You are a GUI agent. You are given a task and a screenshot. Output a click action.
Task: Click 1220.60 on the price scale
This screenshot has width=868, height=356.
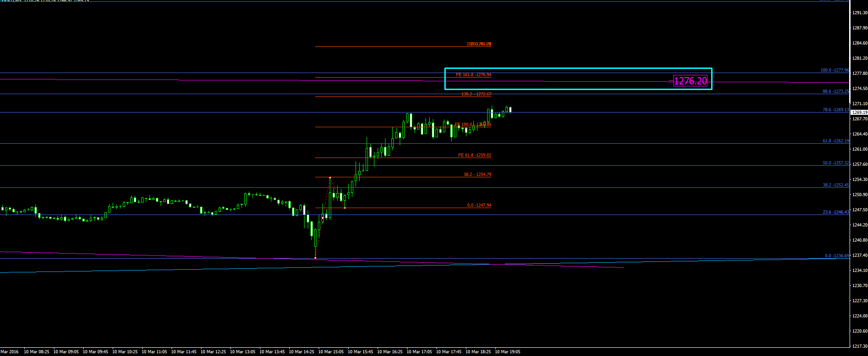(x=860, y=331)
